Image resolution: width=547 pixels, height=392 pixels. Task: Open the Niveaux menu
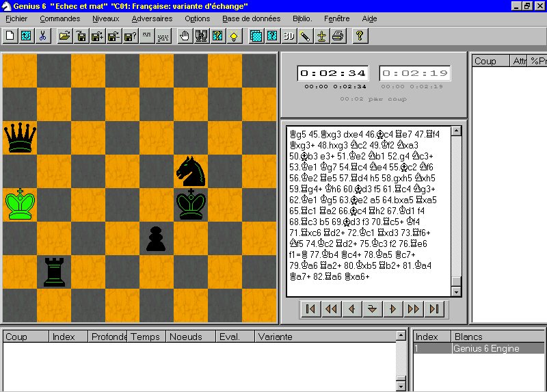106,18
